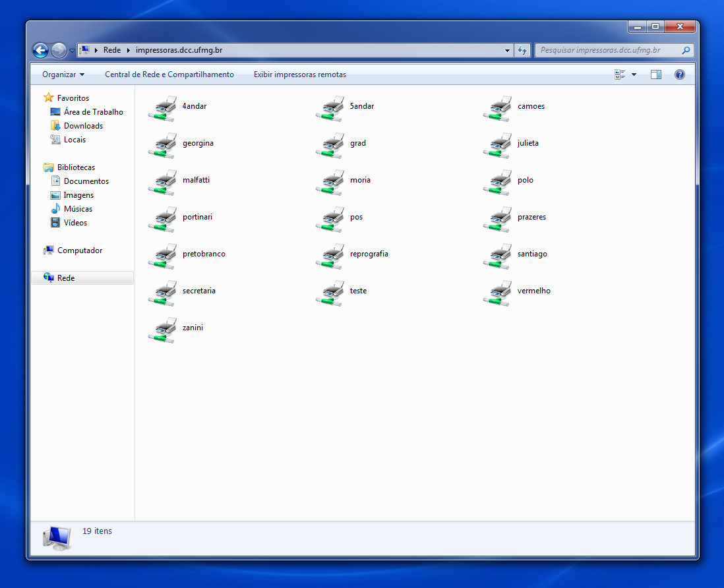The image size is (724, 588).
Task: Select Computador in the navigation pane
Action: coord(80,250)
